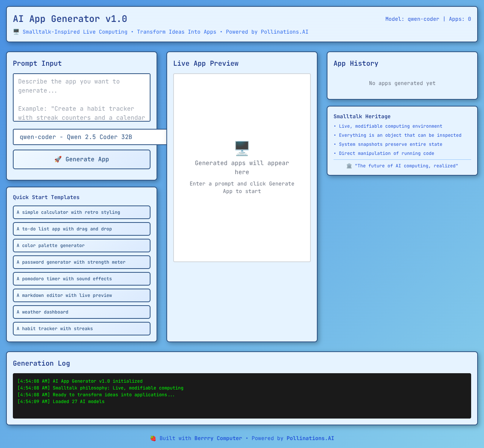
Task: Click the building icon beside the Smalltalk quote
Action: [x=349, y=166]
